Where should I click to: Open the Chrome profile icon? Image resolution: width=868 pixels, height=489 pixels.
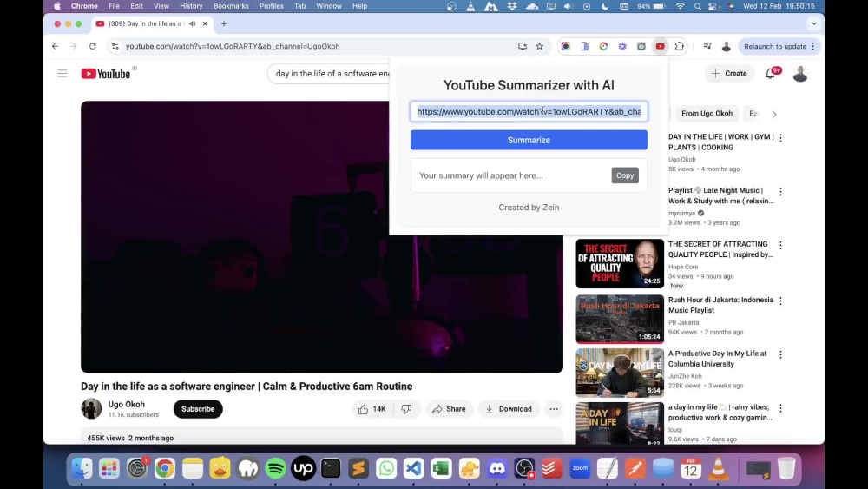(727, 47)
